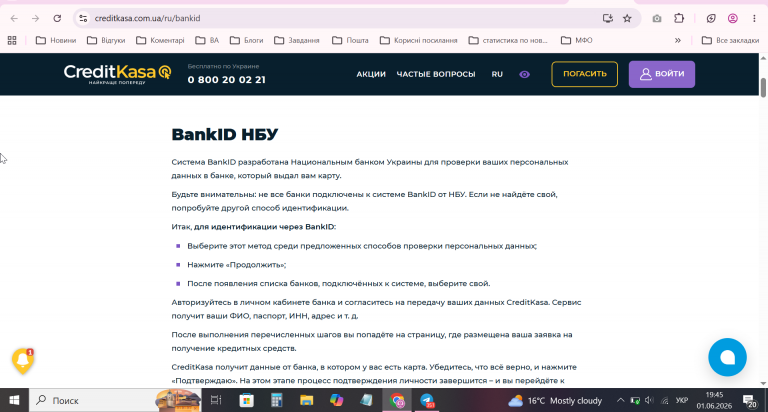
Task: Open the Корисні посилання bookmark folder
Action: pos(418,40)
